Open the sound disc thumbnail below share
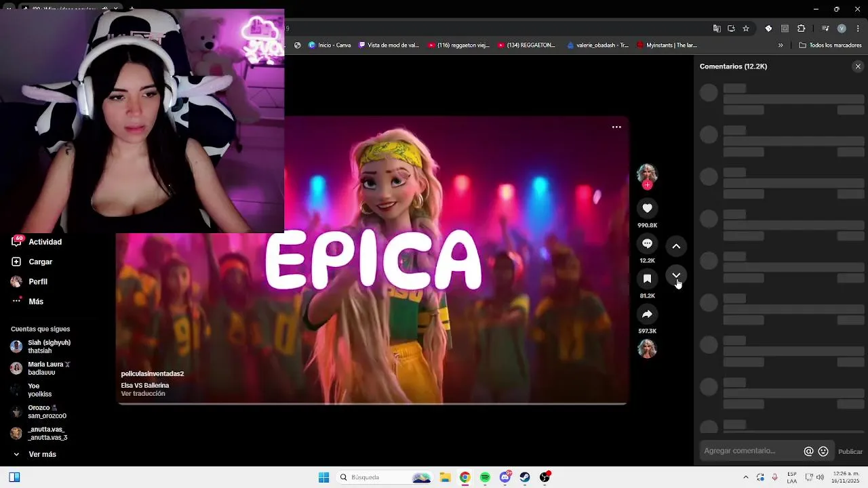 coord(647,348)
